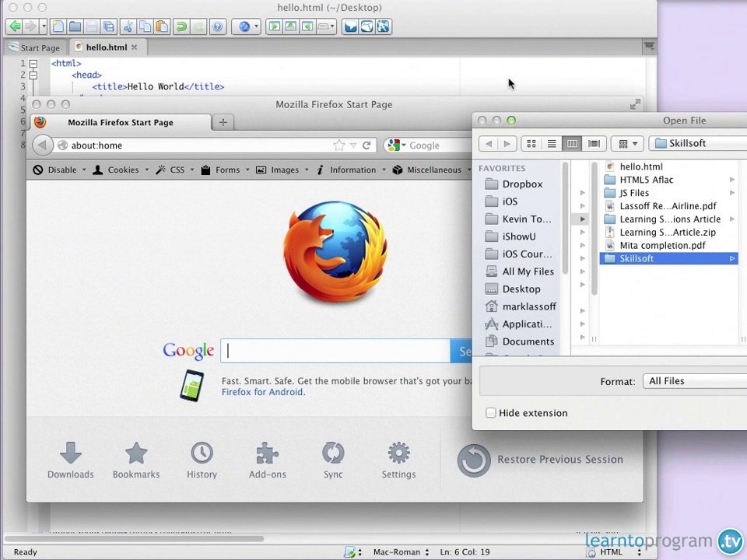Check the Hide extension checkbox
747x560 pixels.
coord(491,413)
